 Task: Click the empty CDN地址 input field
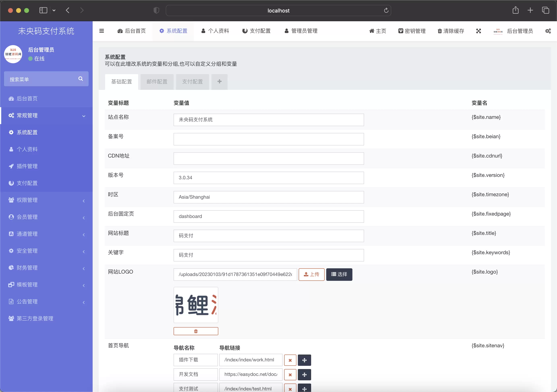tap(269, 159)
